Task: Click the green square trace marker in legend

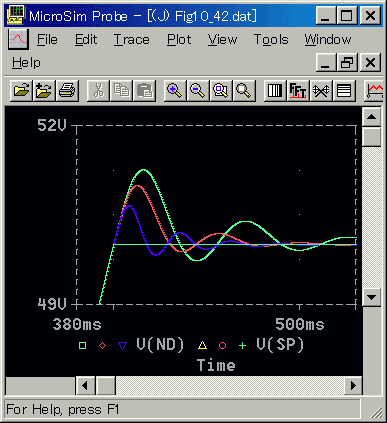Action: coord(82,345)
